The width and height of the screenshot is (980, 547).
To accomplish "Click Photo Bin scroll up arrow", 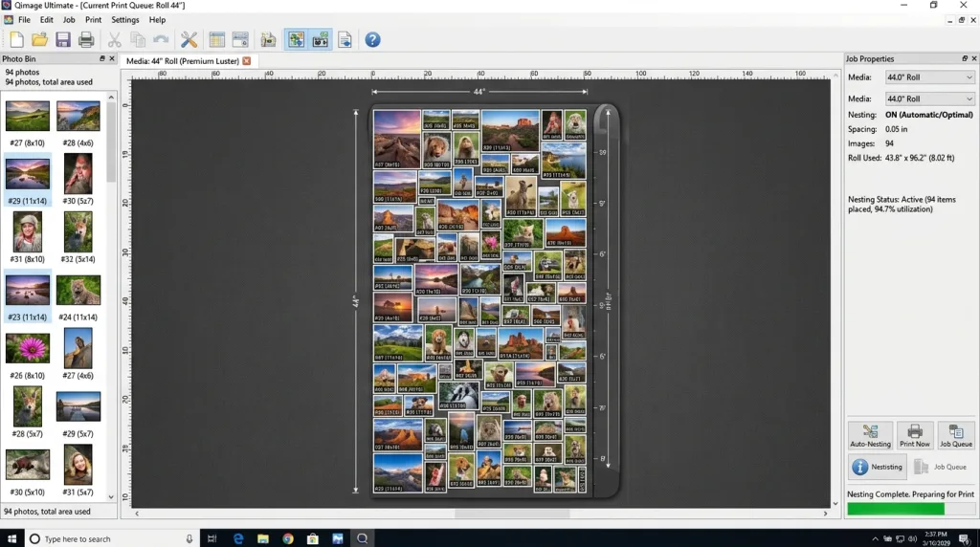I will [x=111, y=98].
